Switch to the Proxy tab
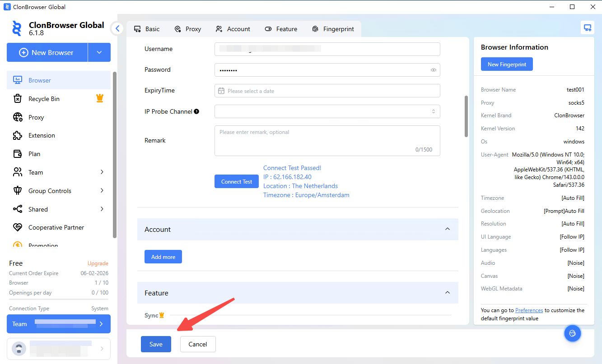The width and height of the screenshot is (602, 364). tap(187, 29)
